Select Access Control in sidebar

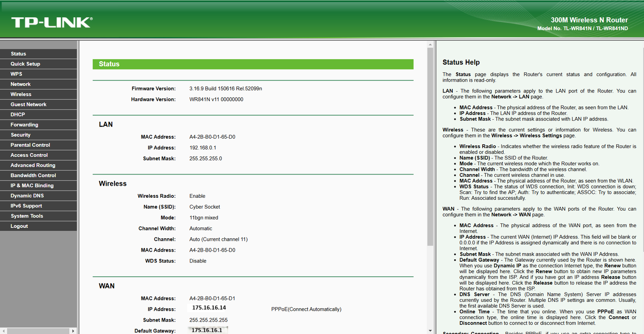click(x=38, y=155)
